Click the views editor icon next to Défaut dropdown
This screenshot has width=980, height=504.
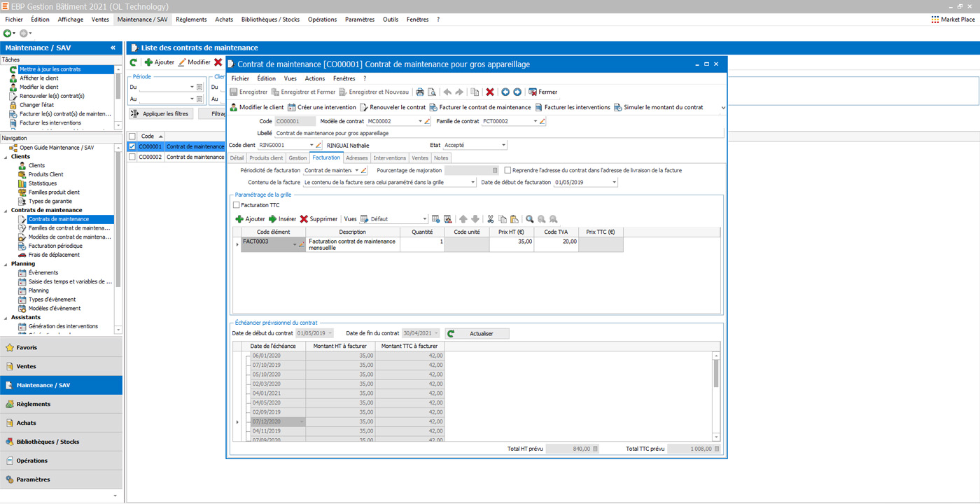436,219
